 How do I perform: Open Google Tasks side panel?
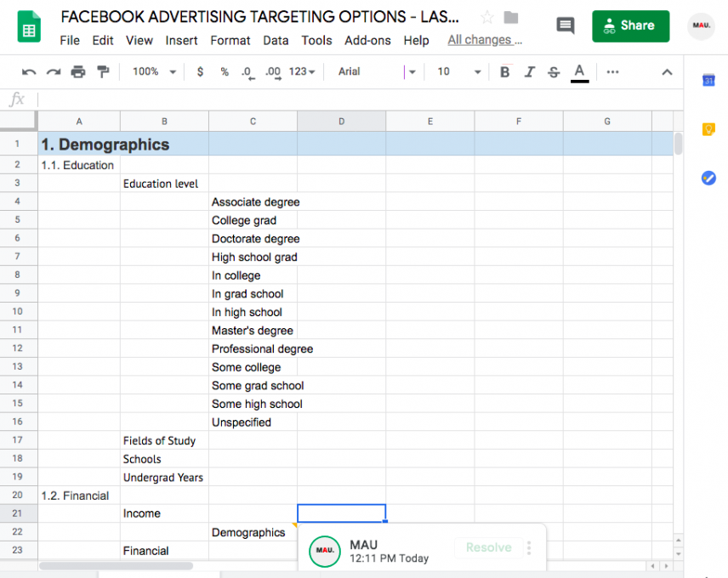[x=708, y=178]
